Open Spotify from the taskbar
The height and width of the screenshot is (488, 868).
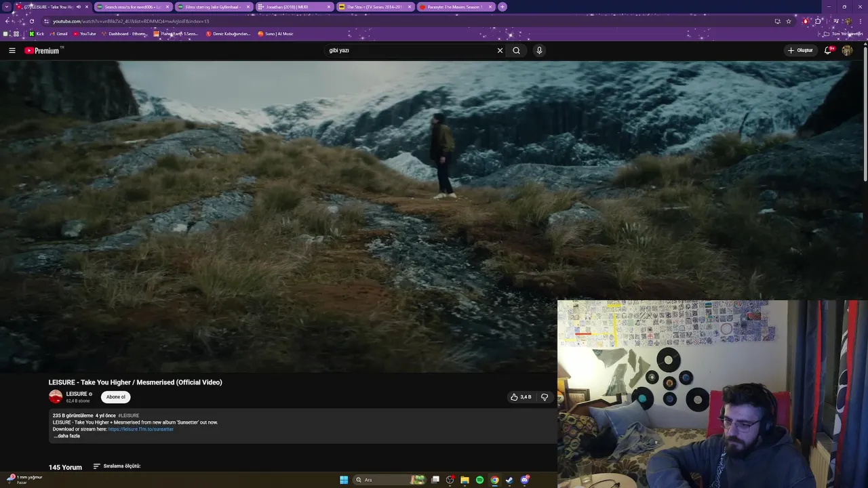coord(479,480)
